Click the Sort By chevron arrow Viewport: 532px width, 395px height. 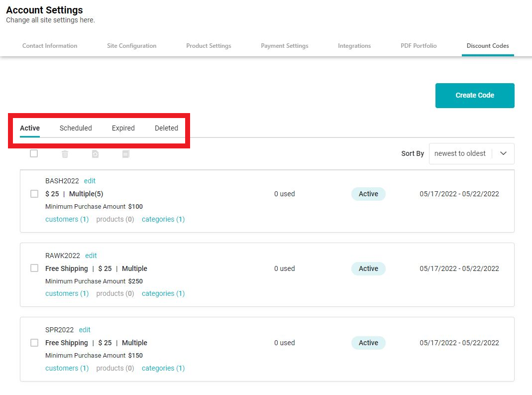(x=504, y=153)
